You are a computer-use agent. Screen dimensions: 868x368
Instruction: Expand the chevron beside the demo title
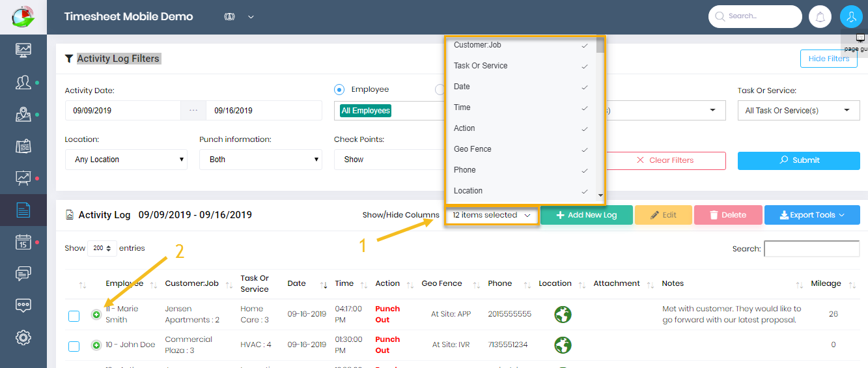[251, 17]
